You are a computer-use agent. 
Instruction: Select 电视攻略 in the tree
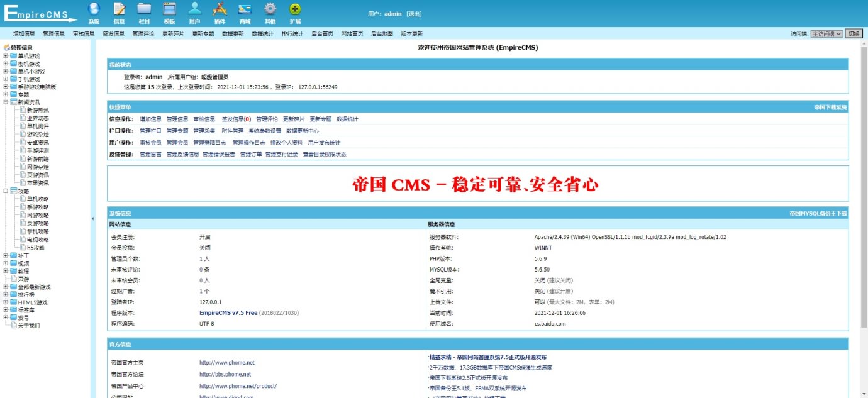pos(38,240)
